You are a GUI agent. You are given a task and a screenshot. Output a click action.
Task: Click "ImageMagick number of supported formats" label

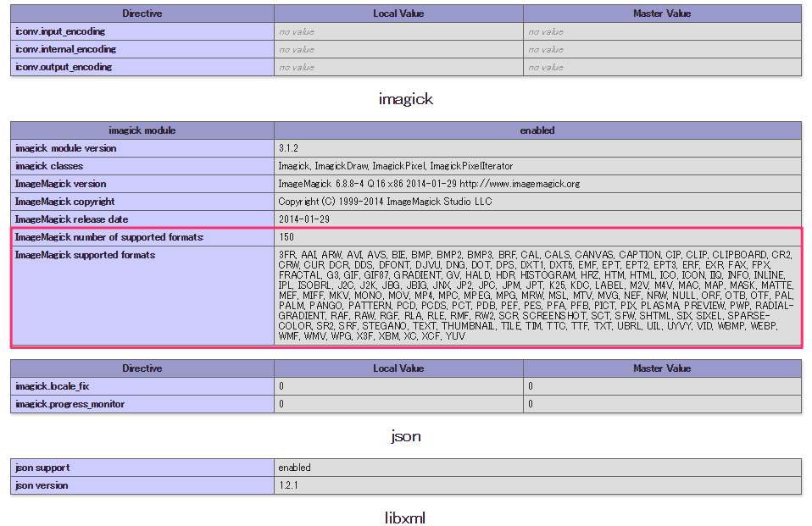109,237
